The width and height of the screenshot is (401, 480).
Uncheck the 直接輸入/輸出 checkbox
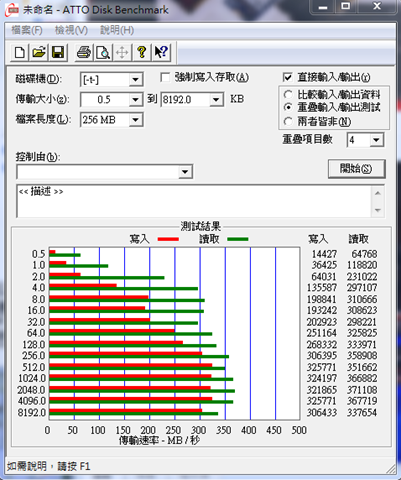(x=288, y=78)
